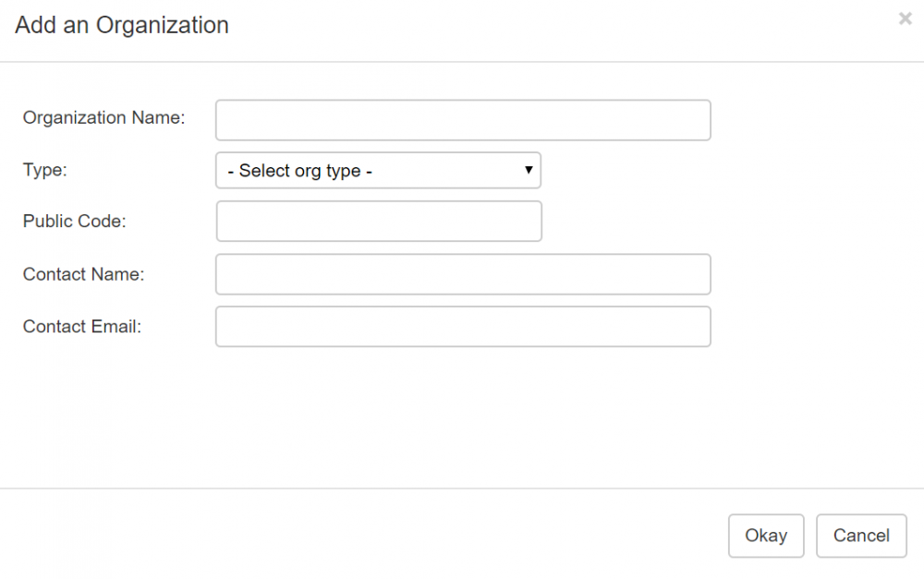The image size is (924, 579).
Task: Select the Contact Email field
Action: point(463,327)
